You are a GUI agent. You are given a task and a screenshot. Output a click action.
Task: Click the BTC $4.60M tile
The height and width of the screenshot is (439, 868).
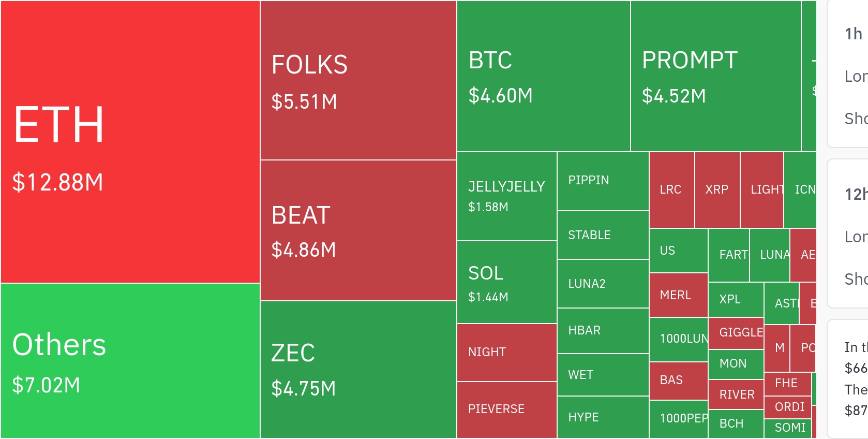click(x=543, y=77)
